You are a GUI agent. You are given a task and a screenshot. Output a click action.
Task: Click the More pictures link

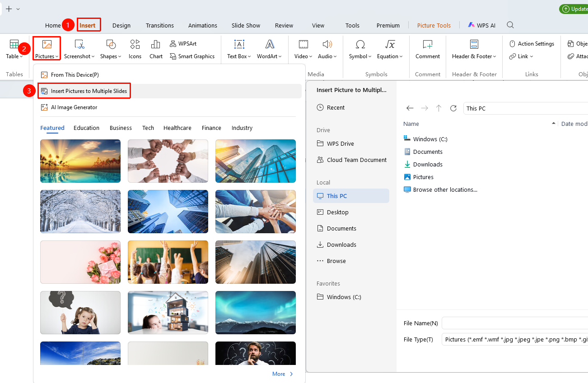coord(283,374)
